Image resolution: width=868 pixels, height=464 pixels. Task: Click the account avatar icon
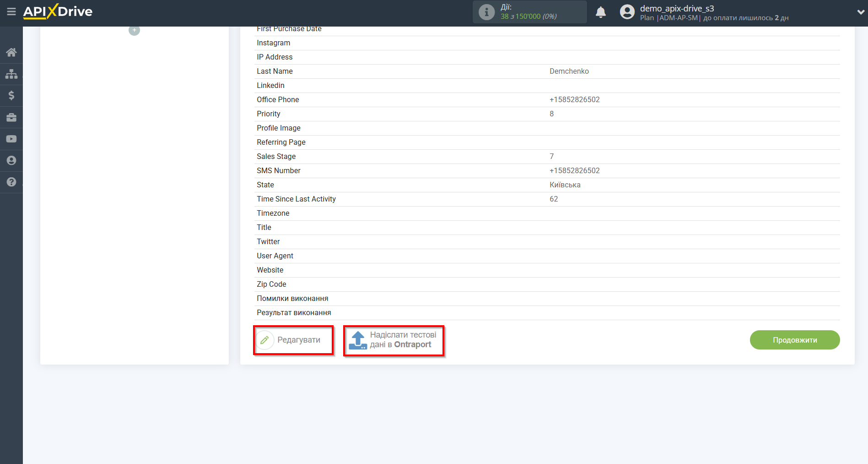pos(627,12)
